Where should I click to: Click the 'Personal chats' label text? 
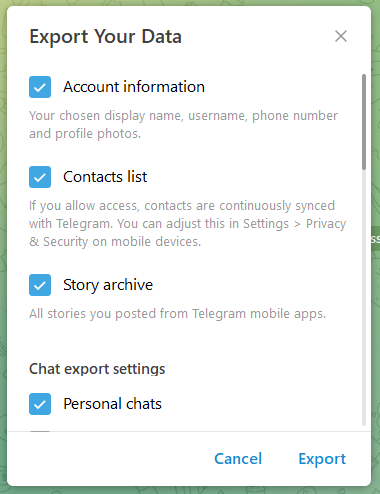pos(112,404)
